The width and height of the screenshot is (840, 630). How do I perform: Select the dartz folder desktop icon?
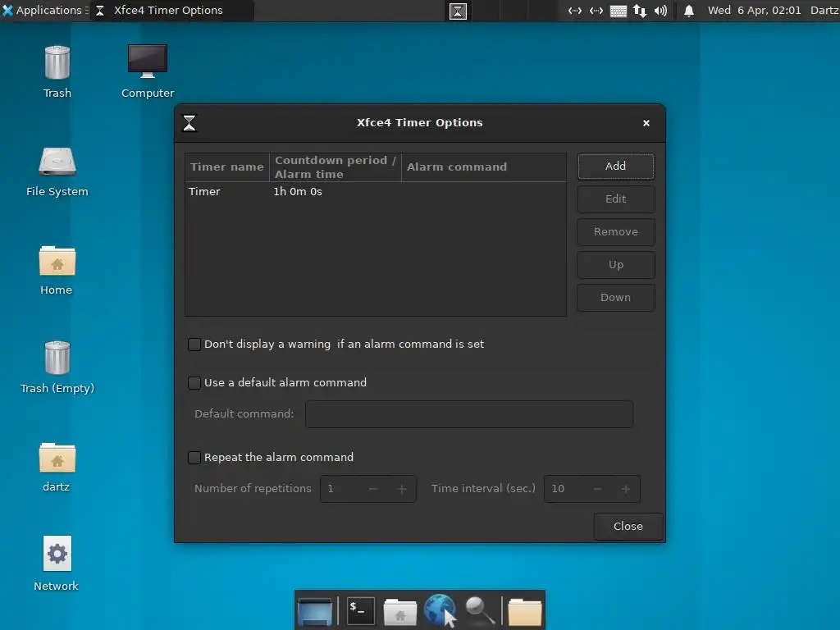pyautogui.click(x=57, y=467)
